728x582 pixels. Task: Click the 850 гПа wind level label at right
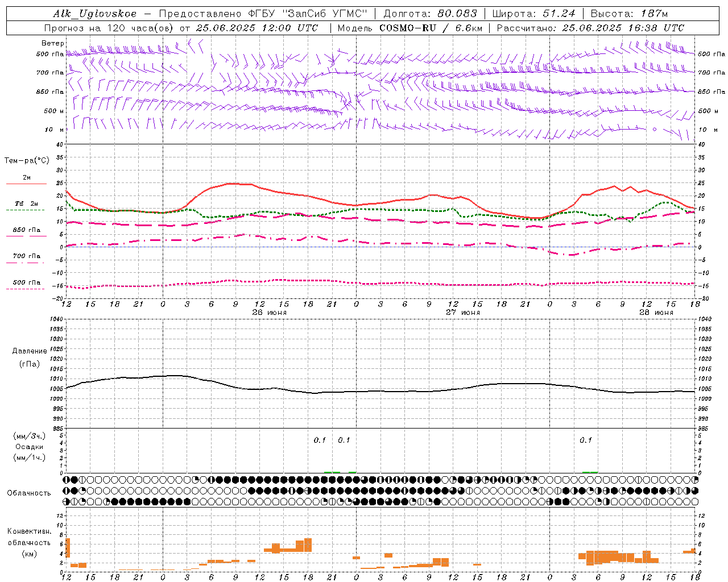click(712, 92)
